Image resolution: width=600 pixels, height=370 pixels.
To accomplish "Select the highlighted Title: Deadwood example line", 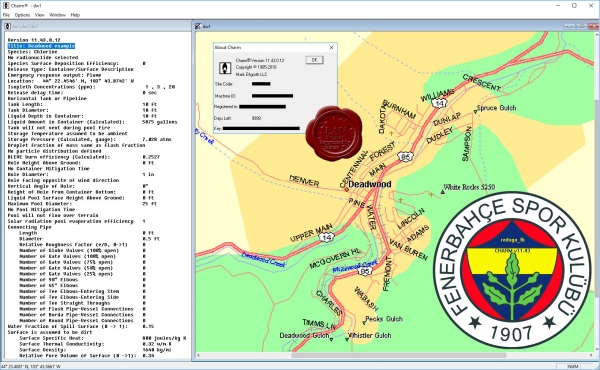I will (41, 46).
